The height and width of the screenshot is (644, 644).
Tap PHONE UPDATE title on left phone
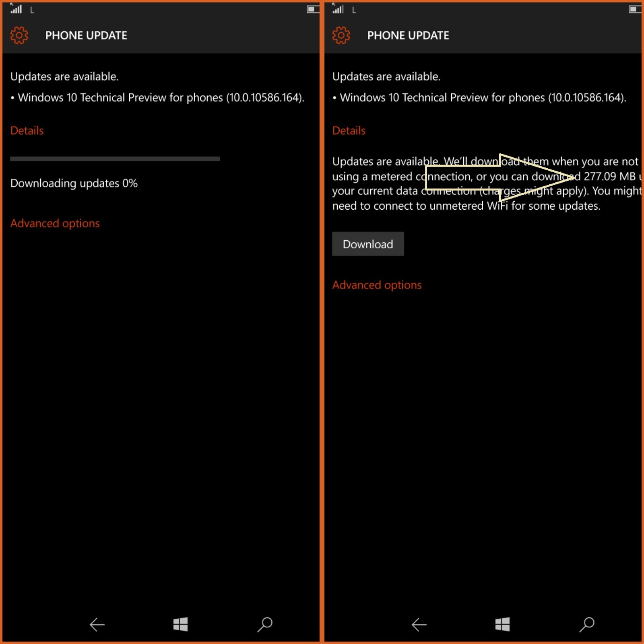[86, 35]
